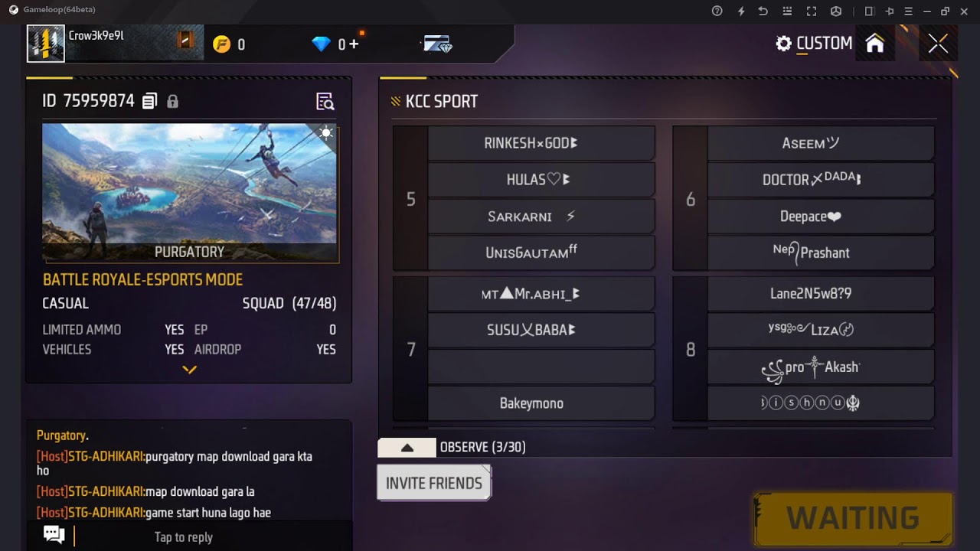980x551 pixels.
Task: Click the room lock icon
Action: (172, 101)
